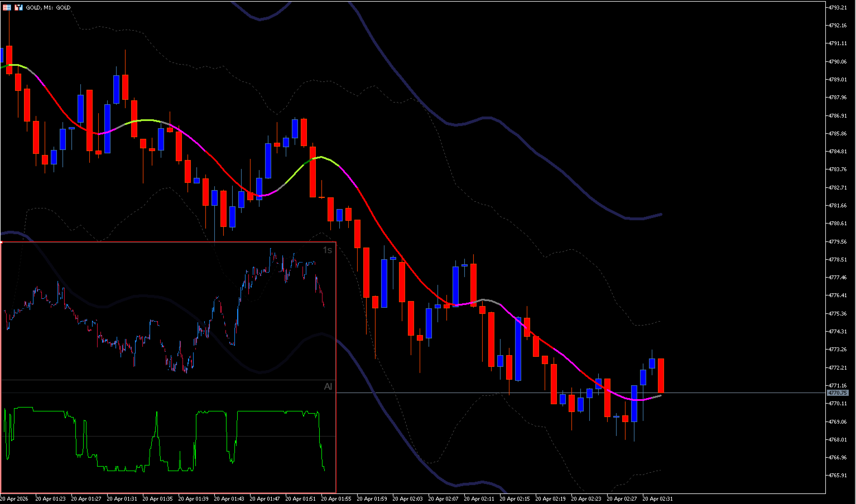Screen dimensions: 856x504
Task: Click the 20 Apr 2026 date label
Action: tap(14, 499)
